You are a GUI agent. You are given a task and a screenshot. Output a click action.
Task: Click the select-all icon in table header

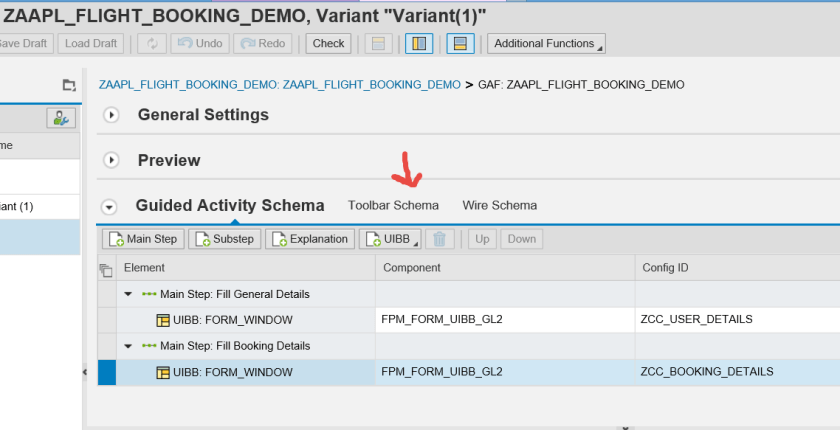point(106,268)
